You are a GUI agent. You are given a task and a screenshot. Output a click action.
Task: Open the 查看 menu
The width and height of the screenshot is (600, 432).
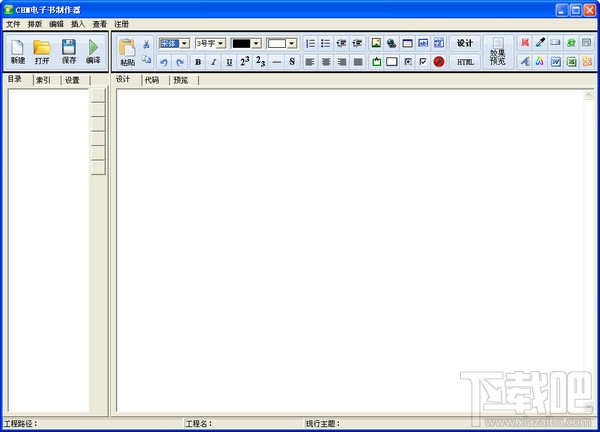pos(100,24)
